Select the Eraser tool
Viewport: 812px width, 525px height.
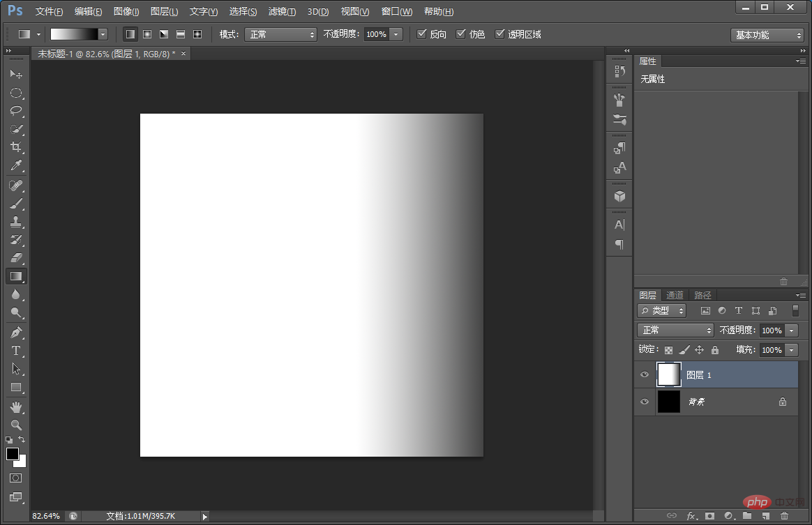tap(16, 258)
